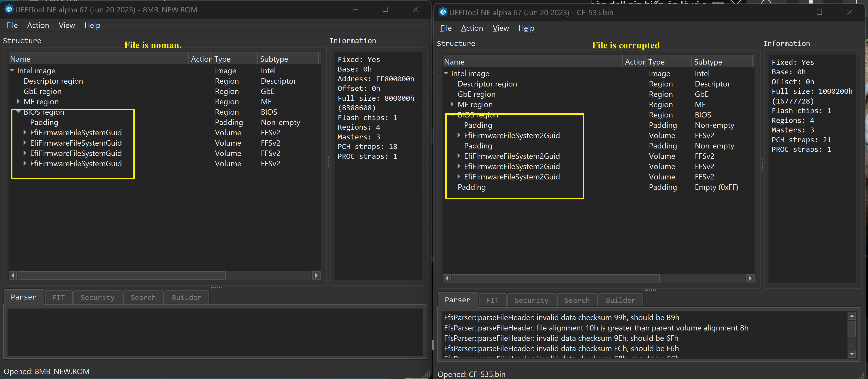Image resolution: width=868 pixels, height=379 pixels.
Task: Open the Action menu in the 8MB_NEW.ROM window
Action: click(x=38, y=25)
